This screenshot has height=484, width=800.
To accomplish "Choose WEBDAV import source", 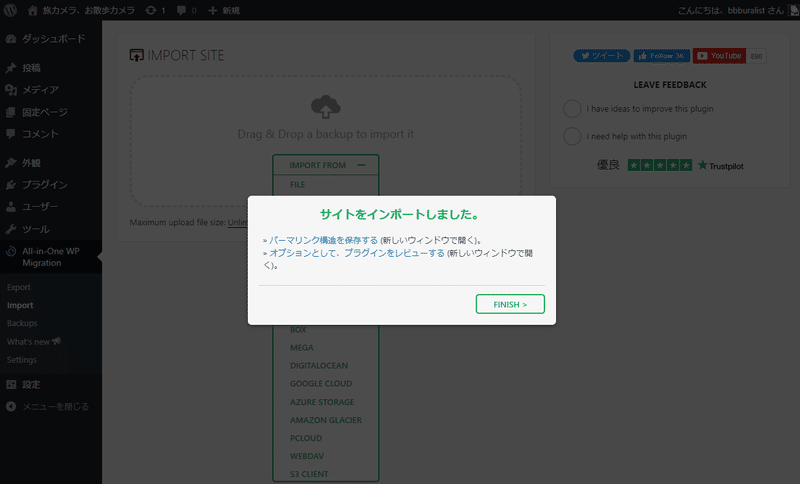I will pyautogui.click(x=307, y=456).
